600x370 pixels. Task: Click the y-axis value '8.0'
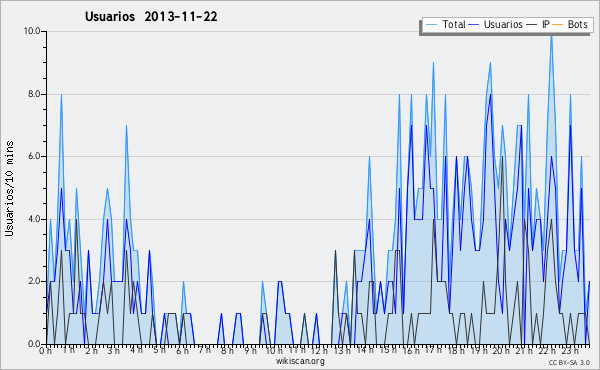click(x=34, y=94)
